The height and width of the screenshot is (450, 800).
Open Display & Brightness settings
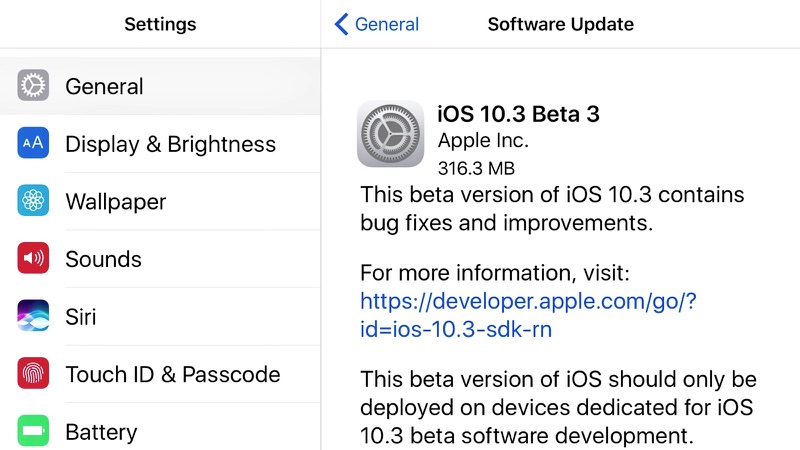coord(170,144)
